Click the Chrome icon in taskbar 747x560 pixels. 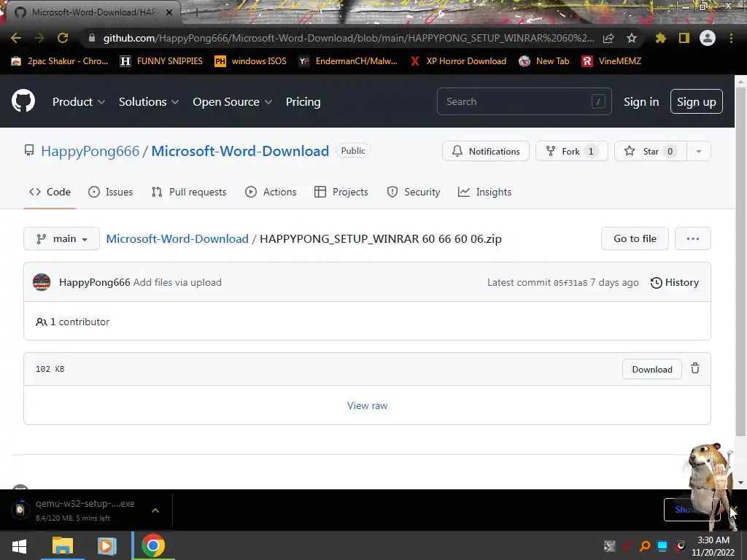coord(153,545)
